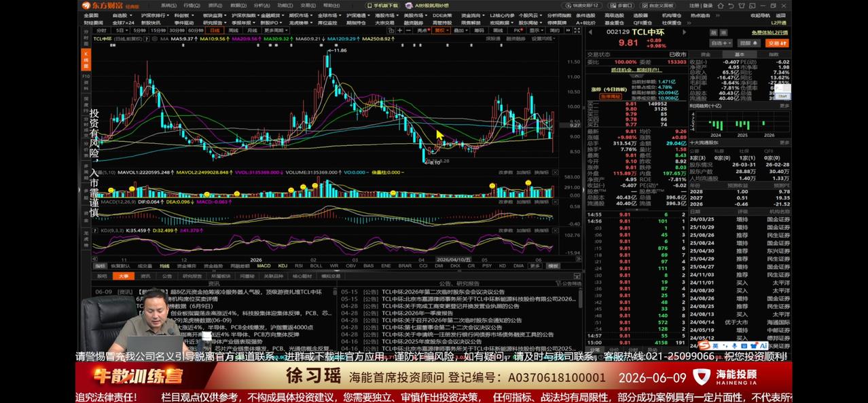Click the orange 交易 trade button

[777, 43]
